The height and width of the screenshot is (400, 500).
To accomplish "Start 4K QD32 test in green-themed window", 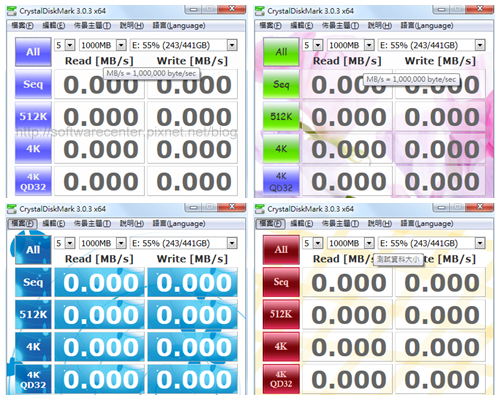I will tap(281, 181).
